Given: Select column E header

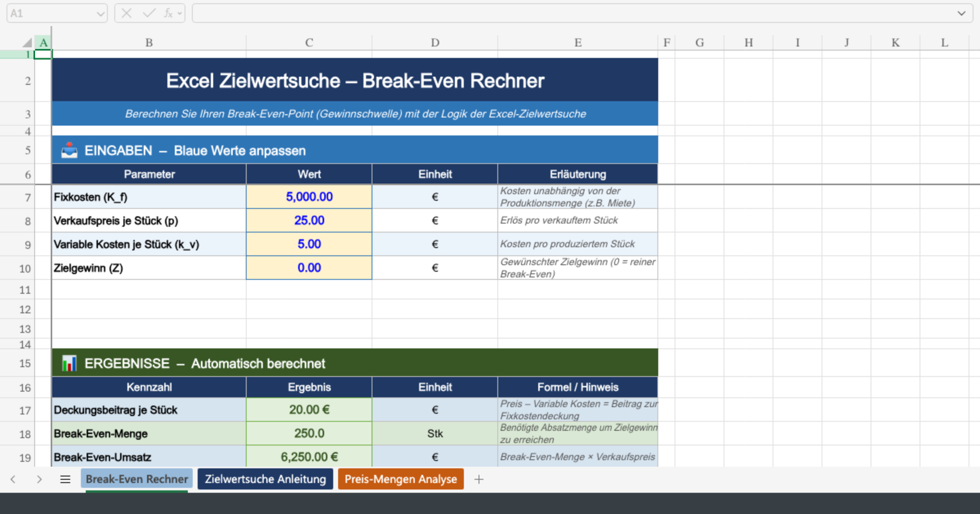Looking at the screenshot, I should (578, 42).
